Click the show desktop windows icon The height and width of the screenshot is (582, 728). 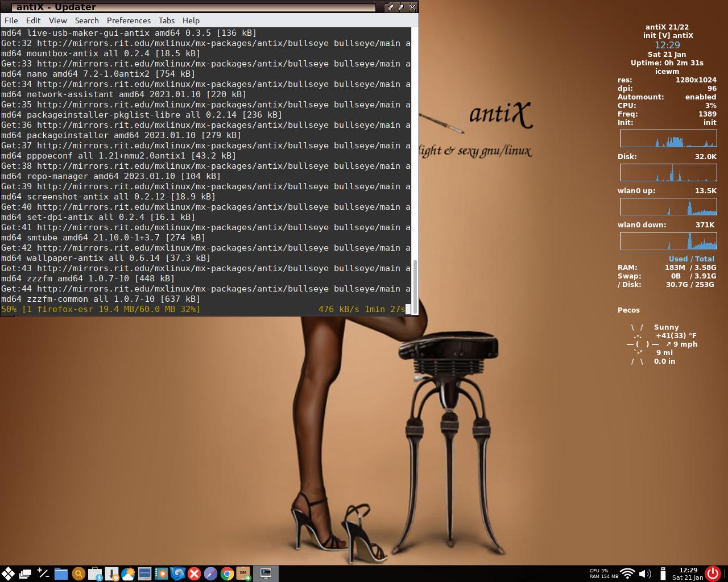[x=26, y=573]
